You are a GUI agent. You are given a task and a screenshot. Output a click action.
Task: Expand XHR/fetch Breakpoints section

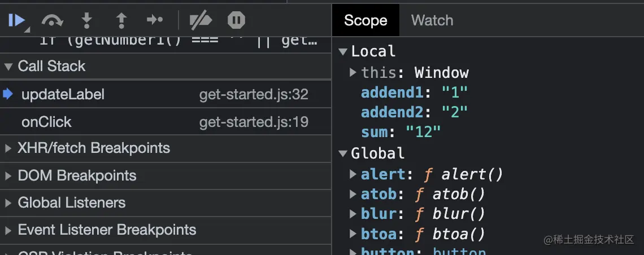click(8, 148)
